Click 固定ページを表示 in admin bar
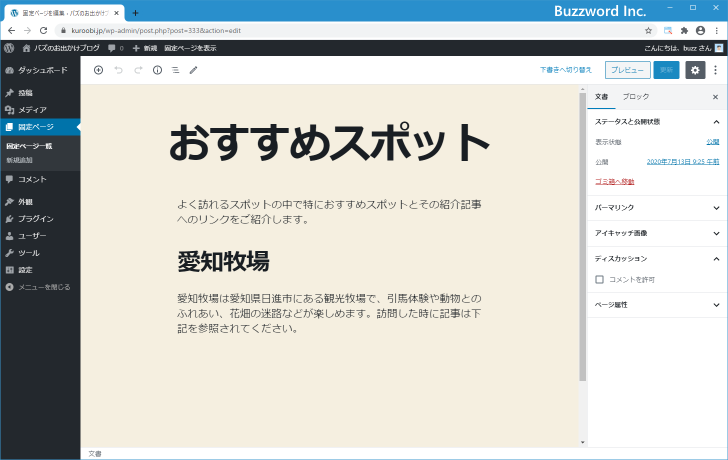728x460 pixels. click(190, 48)
